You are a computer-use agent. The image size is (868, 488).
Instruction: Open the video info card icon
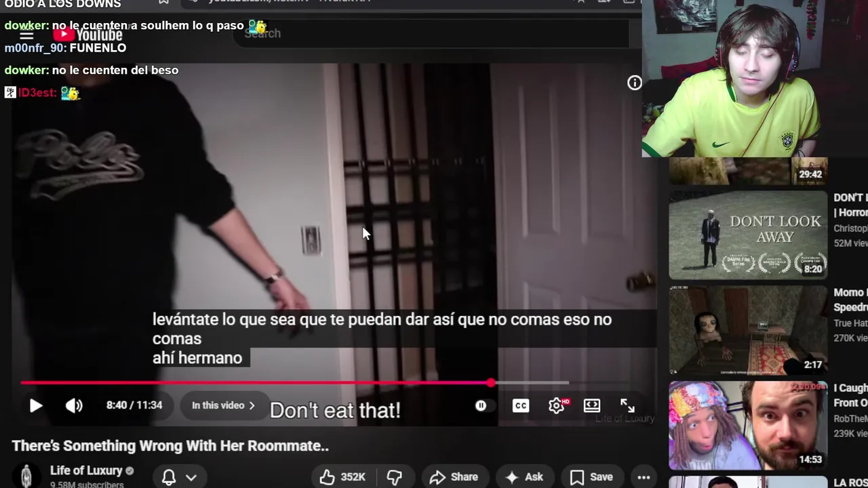pos(634,83)
